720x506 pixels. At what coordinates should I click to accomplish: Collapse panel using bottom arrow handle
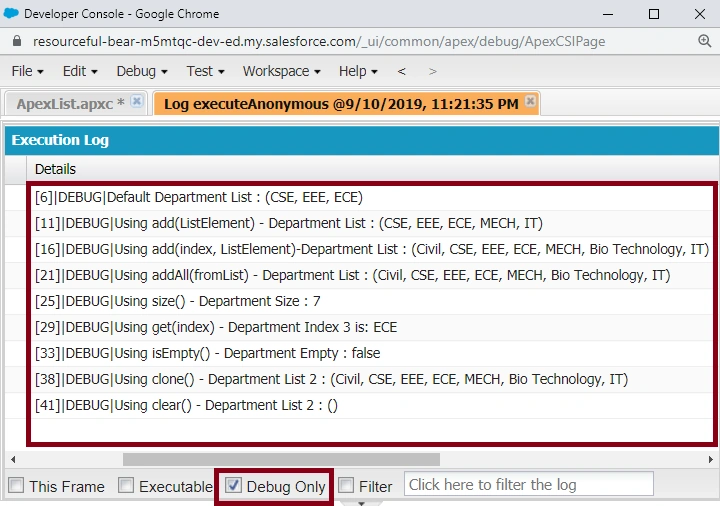click(x=361, y=503)
